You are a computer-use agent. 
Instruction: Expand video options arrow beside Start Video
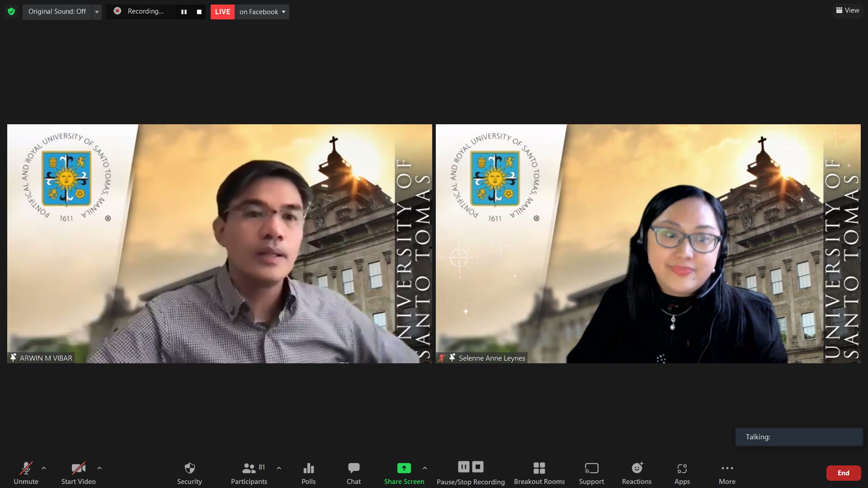[99, 468]
